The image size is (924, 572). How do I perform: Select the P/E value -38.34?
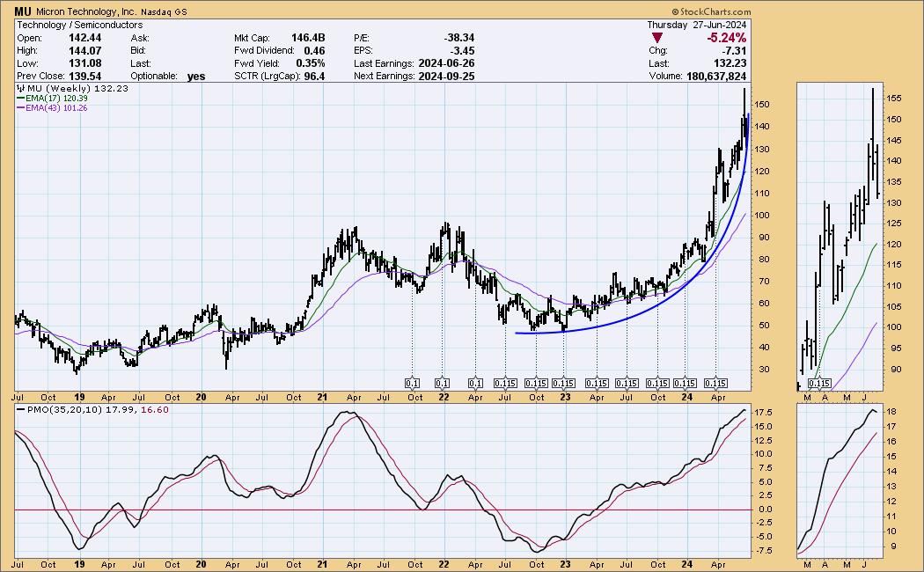459,38
